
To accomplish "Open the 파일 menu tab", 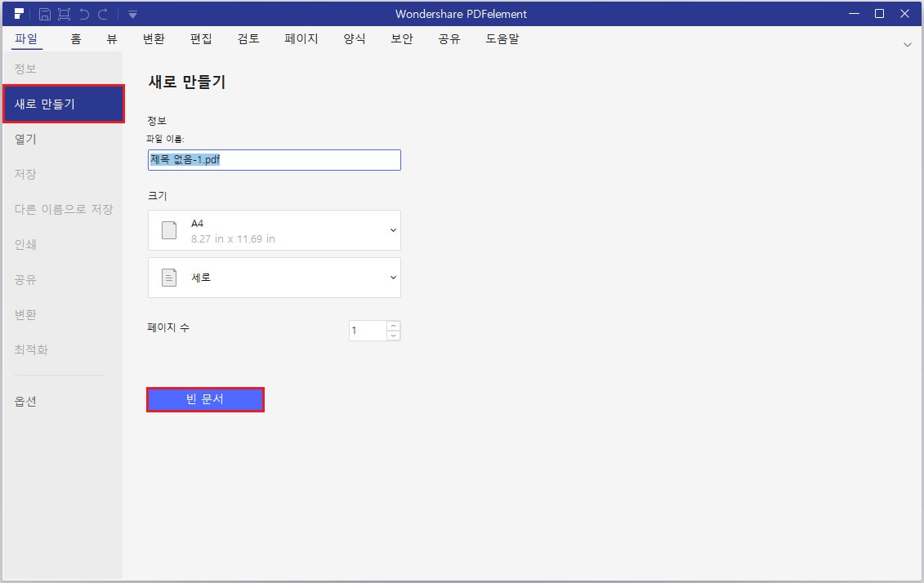I will (26, 39).
